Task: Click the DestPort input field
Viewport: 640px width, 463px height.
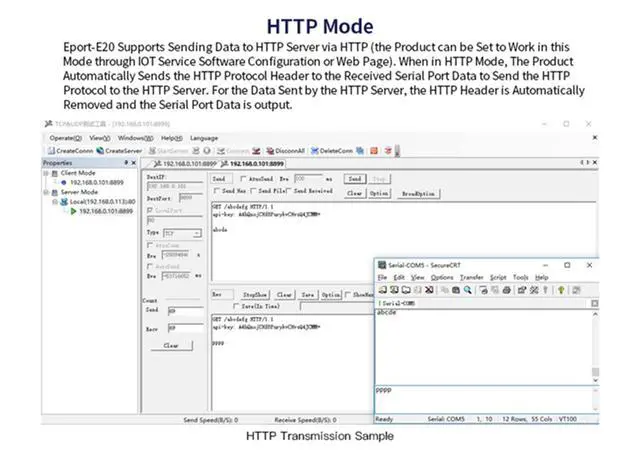Action: point(186,198)
